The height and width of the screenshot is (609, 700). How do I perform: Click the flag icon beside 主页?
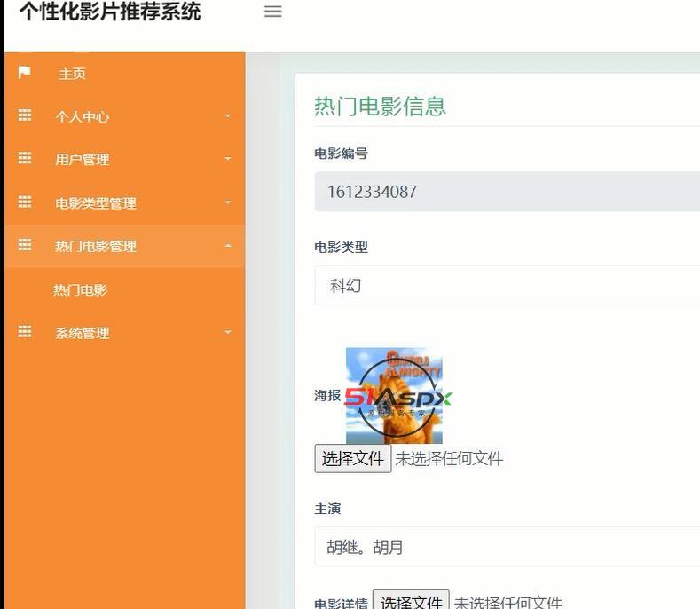[25, 73]
